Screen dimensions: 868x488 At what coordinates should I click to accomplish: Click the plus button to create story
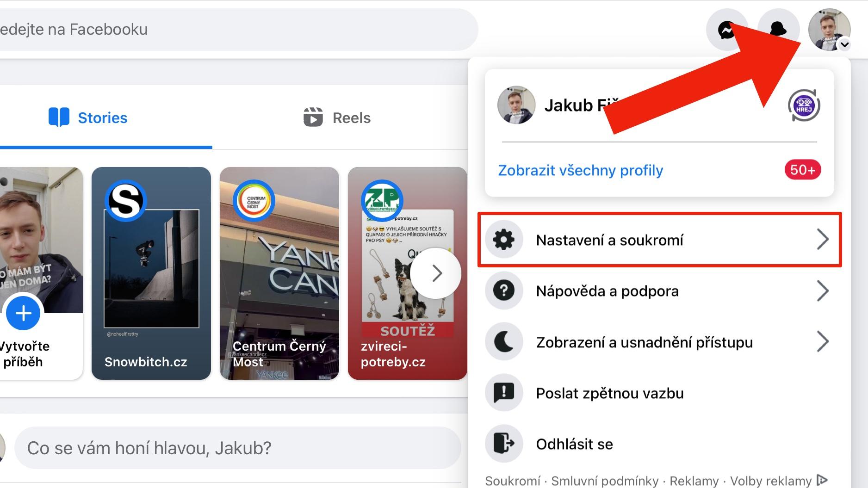pos(23,314)
